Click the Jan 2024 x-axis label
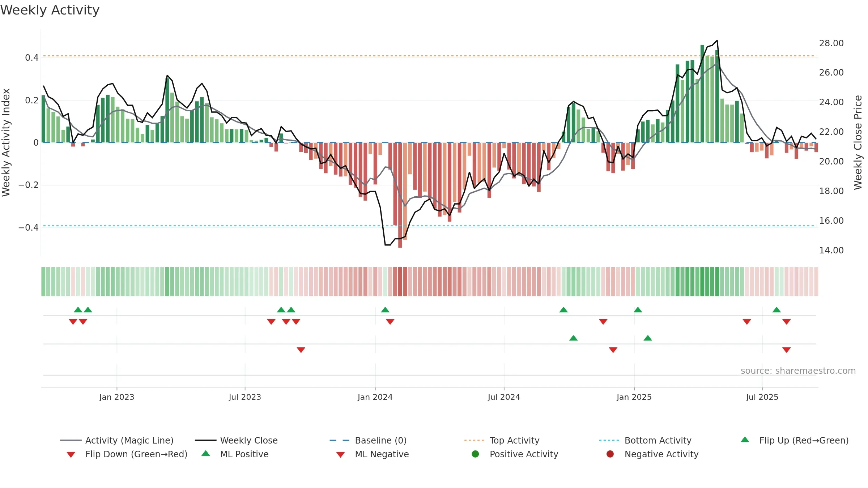Image resolution: width=868 pixels, height=488 pixels. (375, 397)
